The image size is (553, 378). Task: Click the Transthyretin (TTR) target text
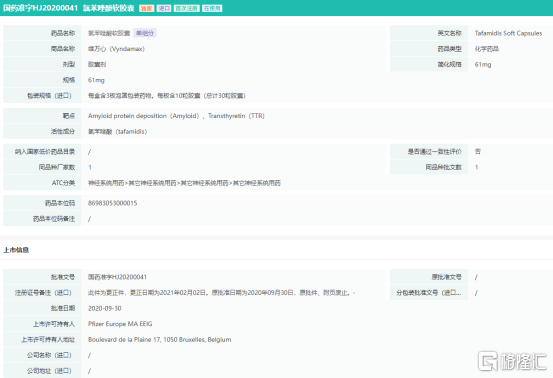(x=236, y=116)
